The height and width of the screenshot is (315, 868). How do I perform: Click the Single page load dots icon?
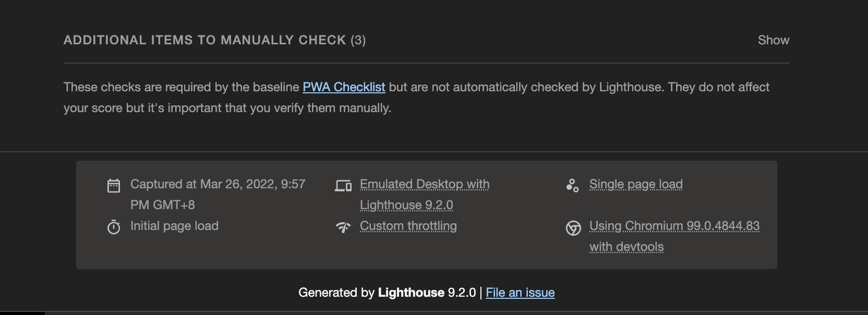coord(572,186)
